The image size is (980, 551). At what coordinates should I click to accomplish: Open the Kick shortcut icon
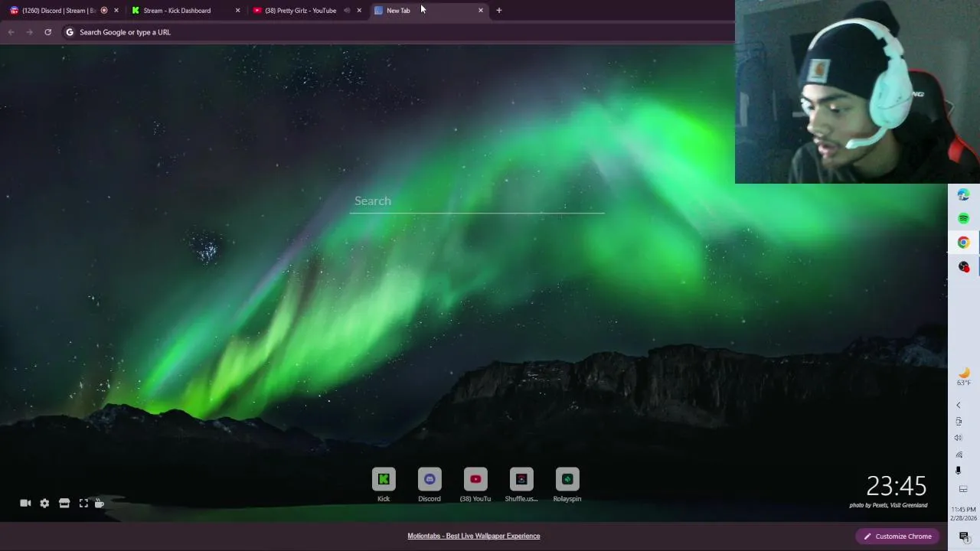384,479
